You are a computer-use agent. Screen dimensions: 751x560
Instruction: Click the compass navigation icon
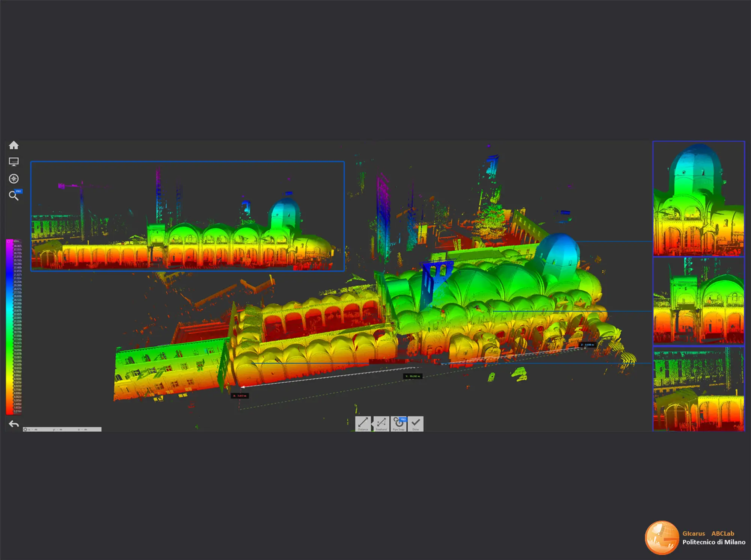pos(14,179)
